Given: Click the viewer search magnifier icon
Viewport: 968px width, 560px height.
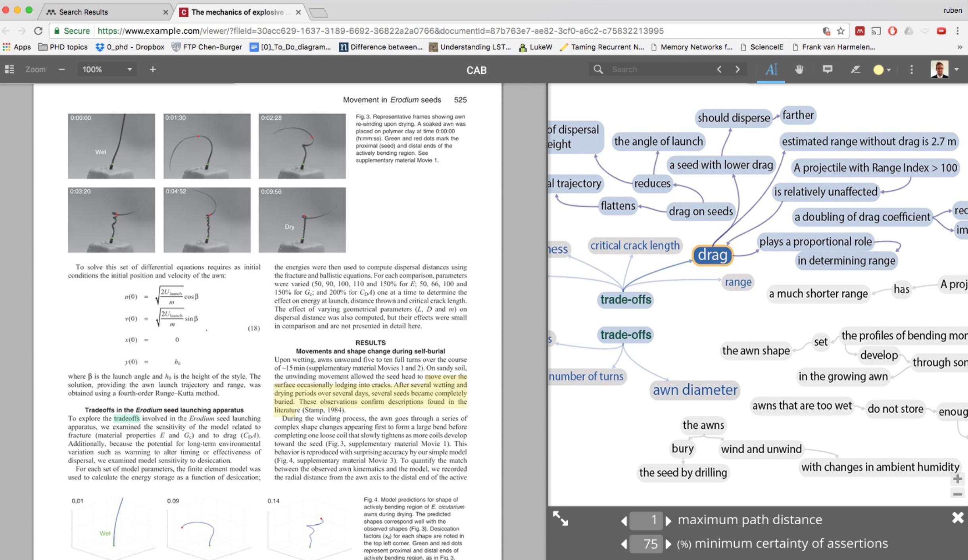Looking at the screenshot, I should point(598,69).
